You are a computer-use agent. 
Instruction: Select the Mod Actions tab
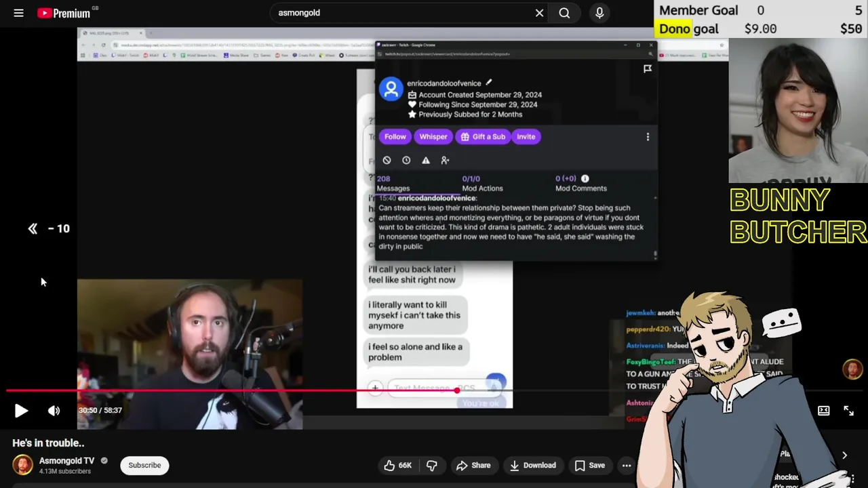tap(482, 184)
